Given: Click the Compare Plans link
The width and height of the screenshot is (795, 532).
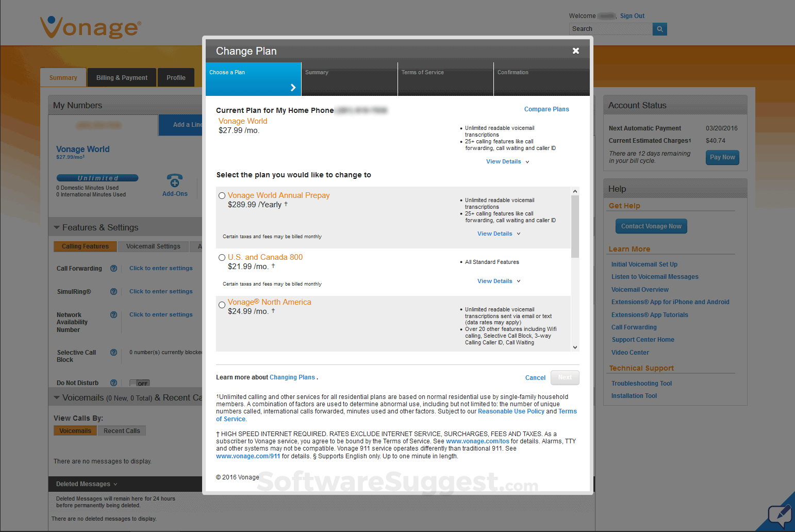Looking at the screenshot, I should 546,109.
